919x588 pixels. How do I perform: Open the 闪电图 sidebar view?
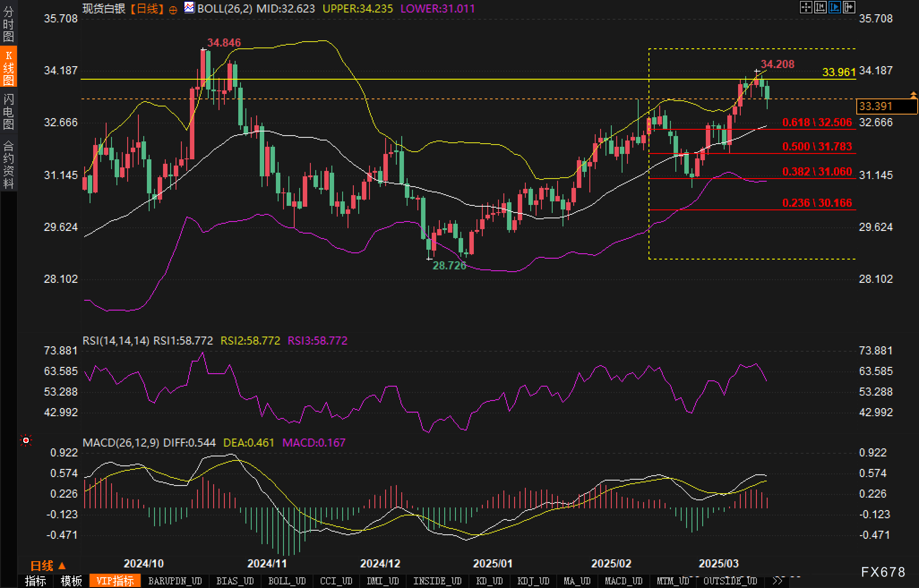[9, 111]
